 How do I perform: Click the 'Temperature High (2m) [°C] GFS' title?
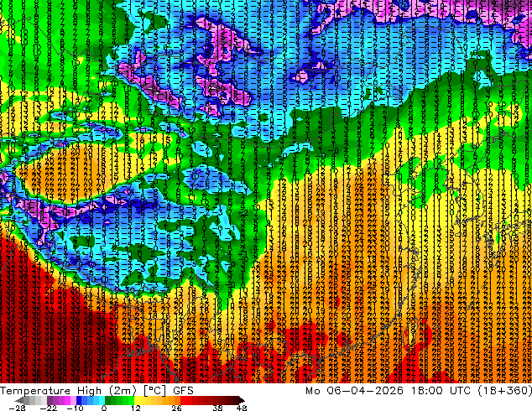[96, 391]
